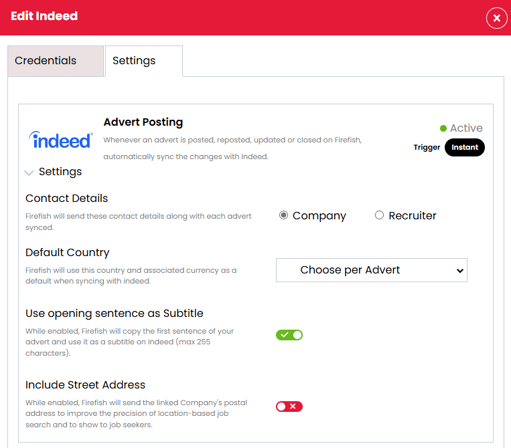Click the X icon on red toggle
This screenshot has height=448, width=511.
tap(293, 406)
